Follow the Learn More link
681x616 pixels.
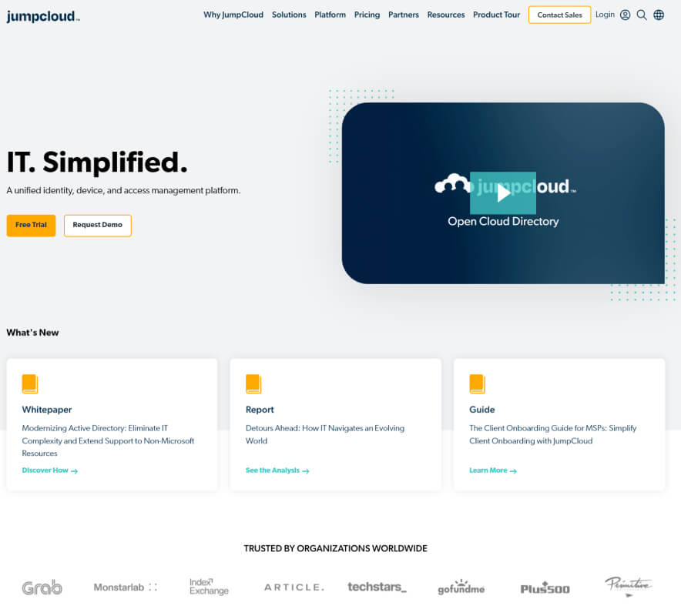493,470
